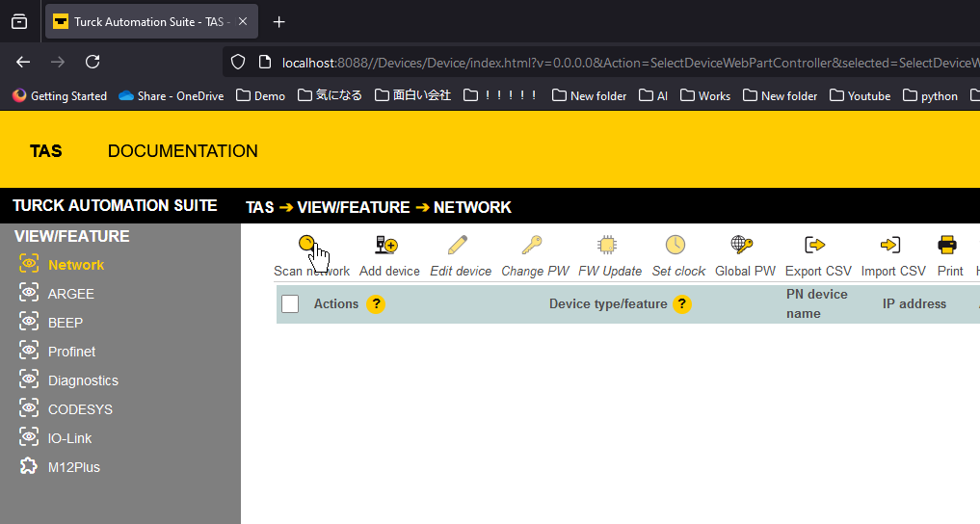Click the Add device icon
980x524 pixels.
click(386, 245)
